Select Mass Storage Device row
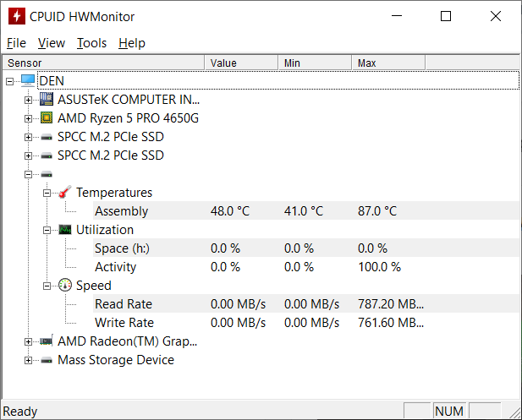 click(x=116, y=360)
